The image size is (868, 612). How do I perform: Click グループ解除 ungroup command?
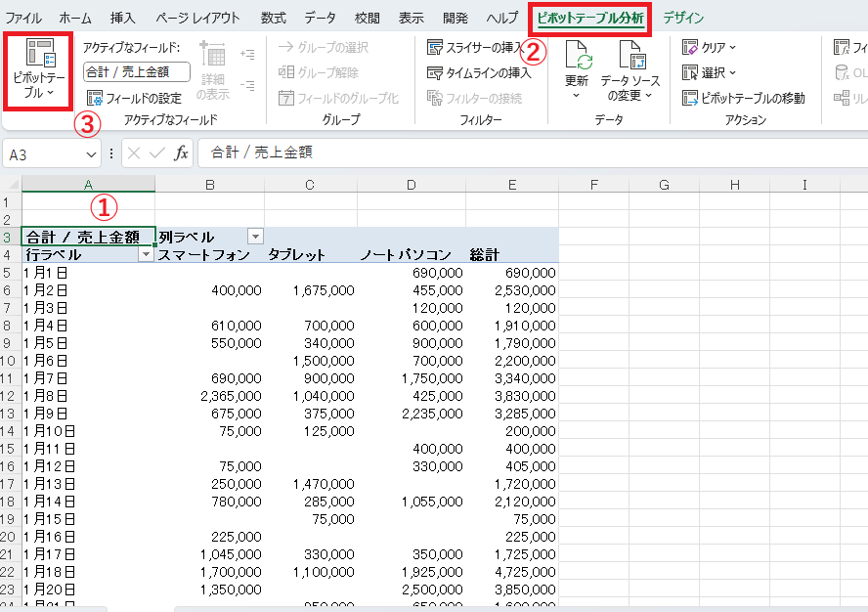coord(319,72)
